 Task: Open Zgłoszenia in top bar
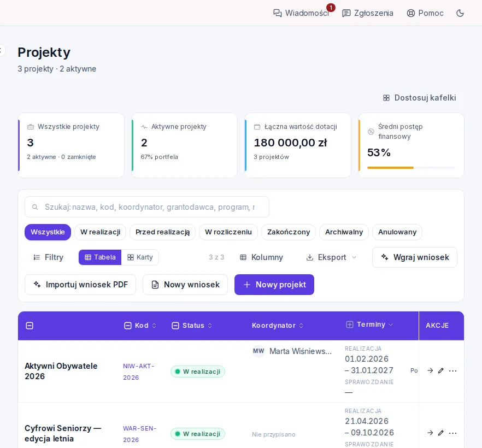pos(368,13)
